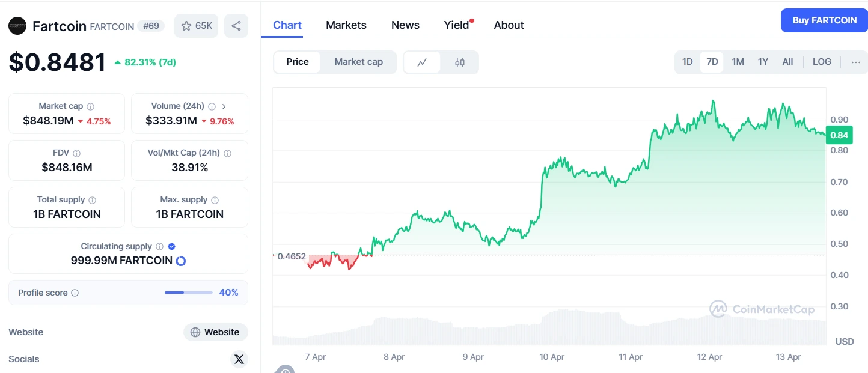868x373 pixels.
Task: Click the #69 rank badge
Action: (x=151, y=26)
